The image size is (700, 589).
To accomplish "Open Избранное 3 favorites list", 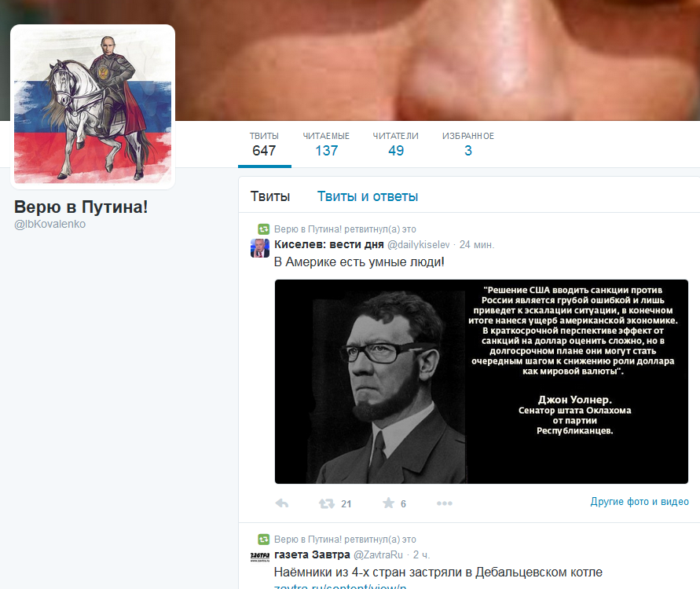I will (x=468, y=145).
